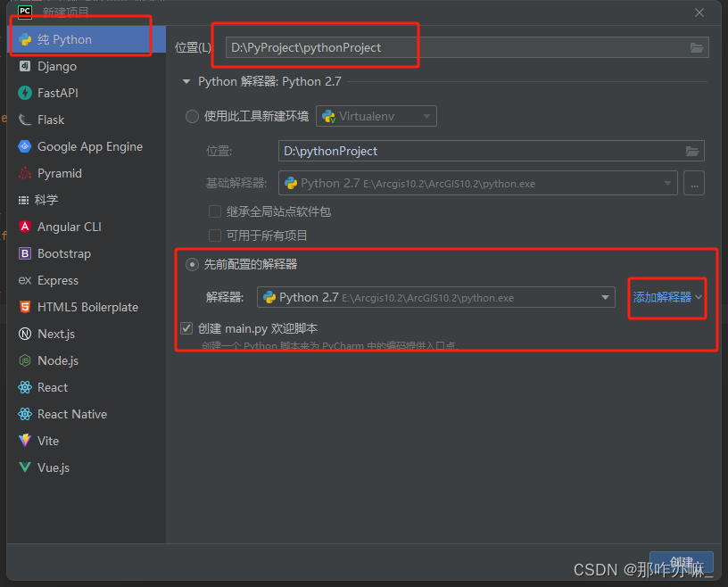Viewport: 728px width, 587px height.
Task: Select Vite list entry
Action: (87, 441)
